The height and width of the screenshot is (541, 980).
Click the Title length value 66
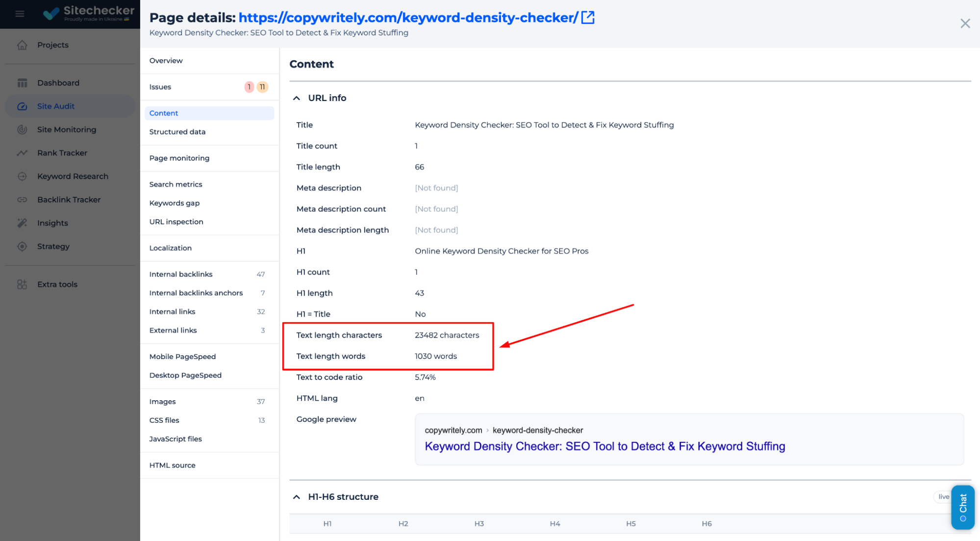[419, 167]
